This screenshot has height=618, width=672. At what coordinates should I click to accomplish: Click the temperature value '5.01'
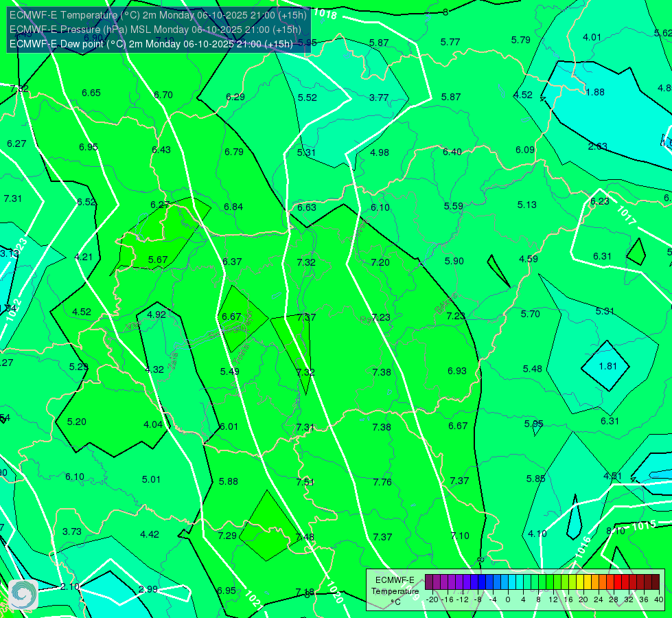tap(151, 479)
